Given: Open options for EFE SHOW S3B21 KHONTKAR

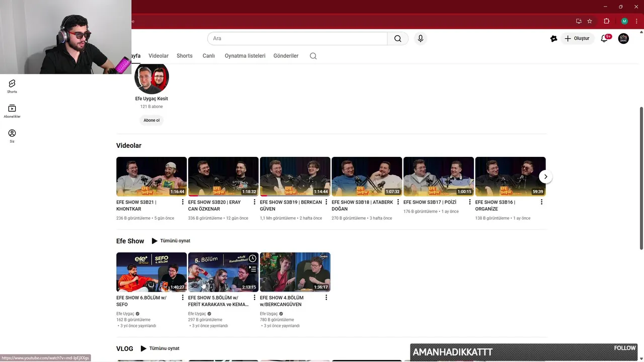Looking at the screenshot, I should point(183,202).
